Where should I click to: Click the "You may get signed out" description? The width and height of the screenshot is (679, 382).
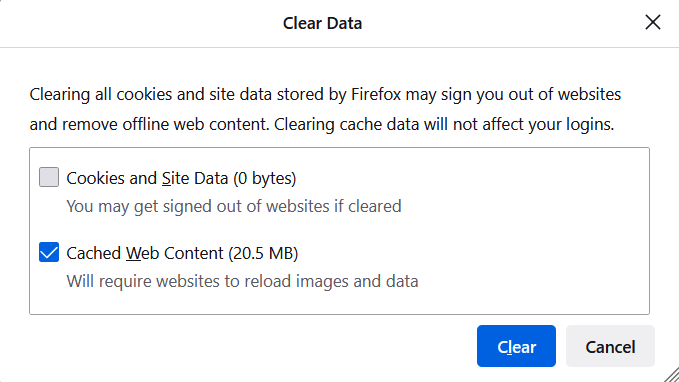234,206
